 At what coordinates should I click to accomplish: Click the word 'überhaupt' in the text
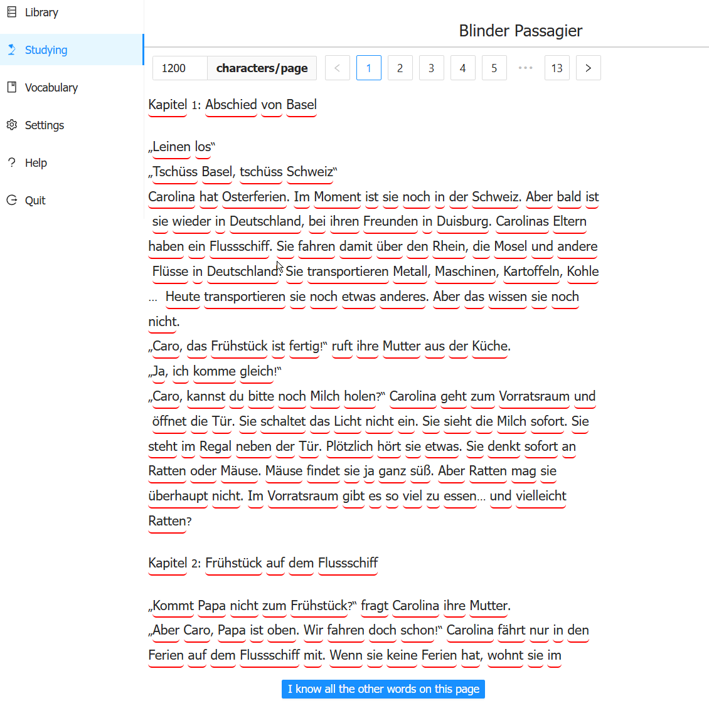tap(178, 497)
